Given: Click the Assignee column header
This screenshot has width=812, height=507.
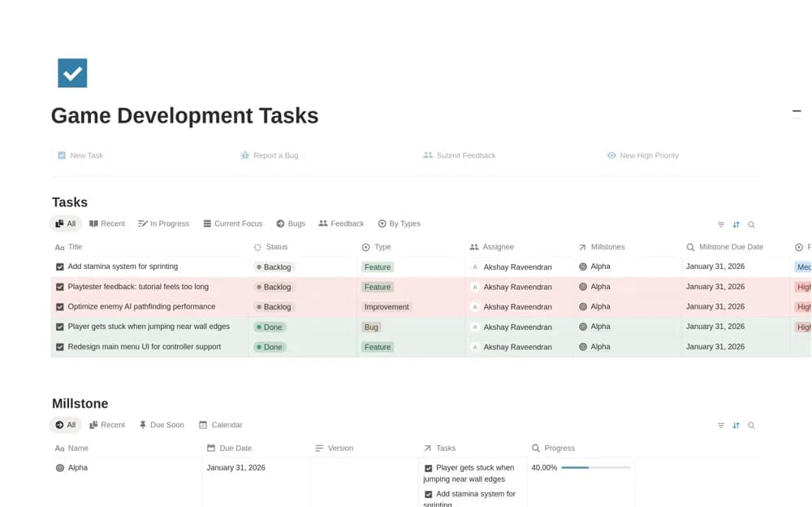Looking at the screenshot, I should coord(492,247).
